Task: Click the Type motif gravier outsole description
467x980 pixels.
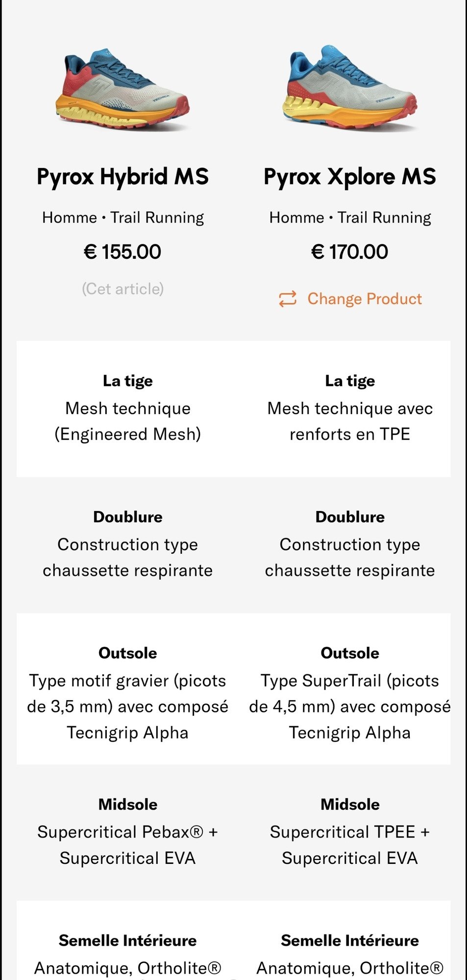Action: [x=127, y=707]
